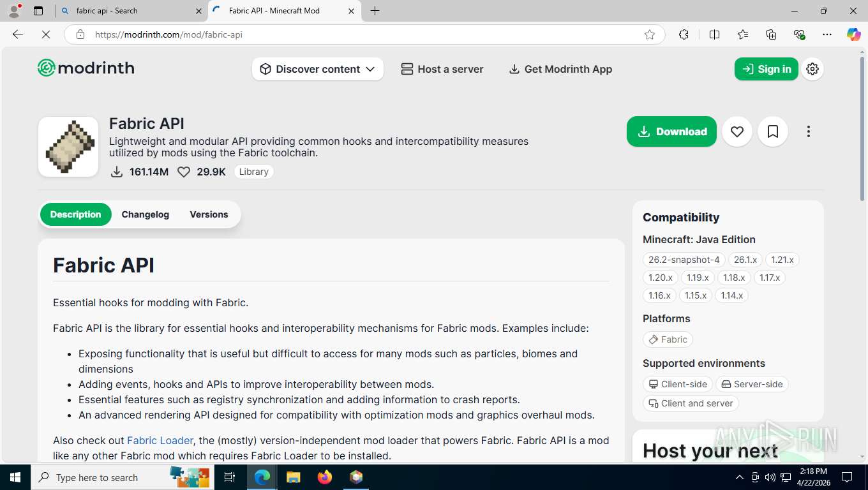Image resolution: width=868 pixels, height=490 pixels.
Task: Open volume control in system tray
Action: pyautogui.click(x=770, y=477)
